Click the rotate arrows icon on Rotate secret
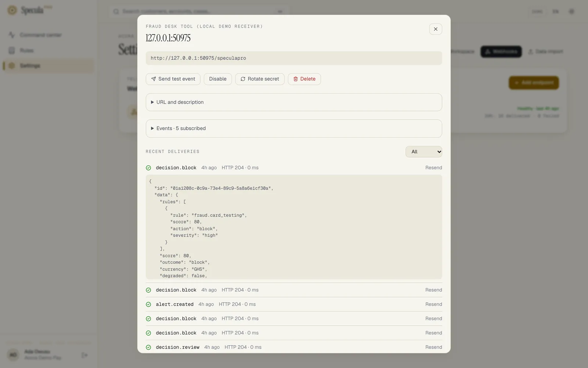 click(x=243, y=79)
